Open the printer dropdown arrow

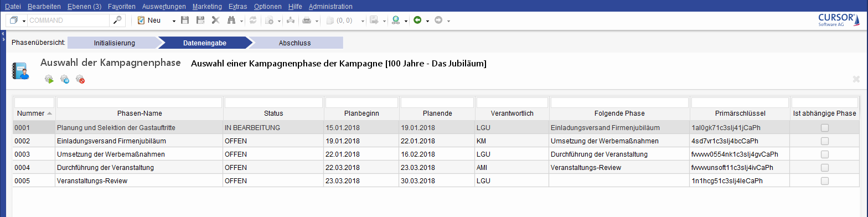[317, 21]
